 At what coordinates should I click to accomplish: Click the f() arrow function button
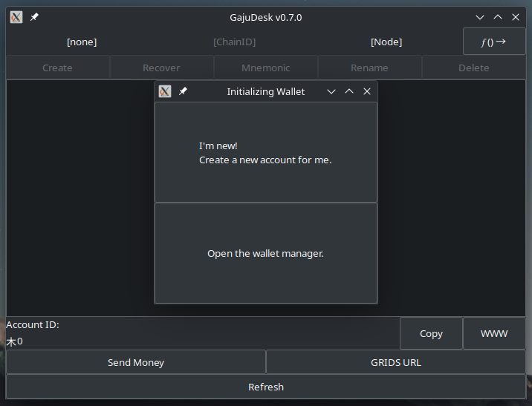tap(493, 42)
